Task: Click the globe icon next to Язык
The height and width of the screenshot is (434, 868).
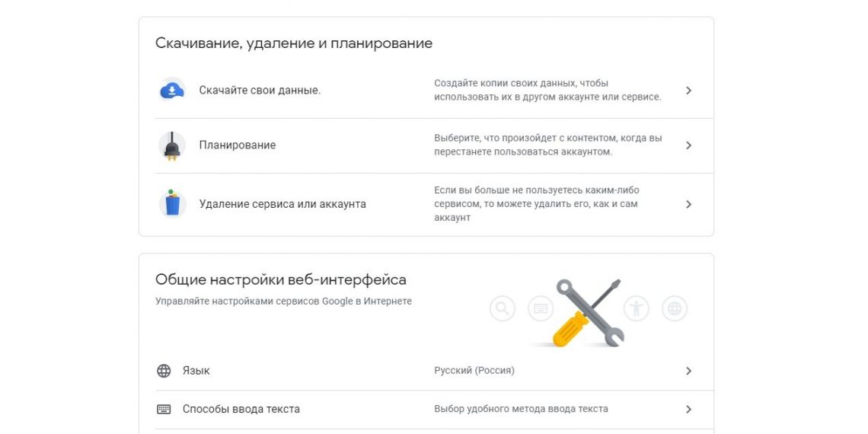Action: click(x=164, y=371)
